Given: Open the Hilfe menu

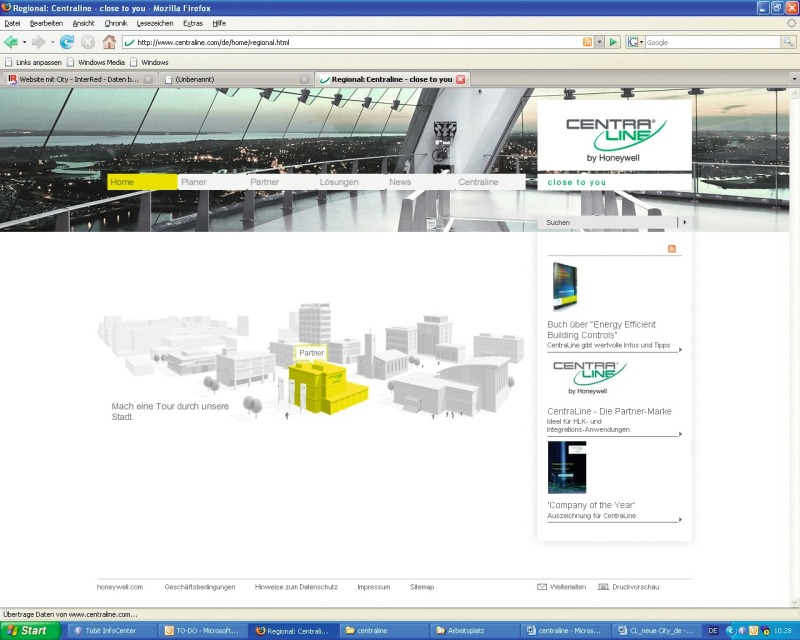Looking at the screenshot, I should 219,23.
